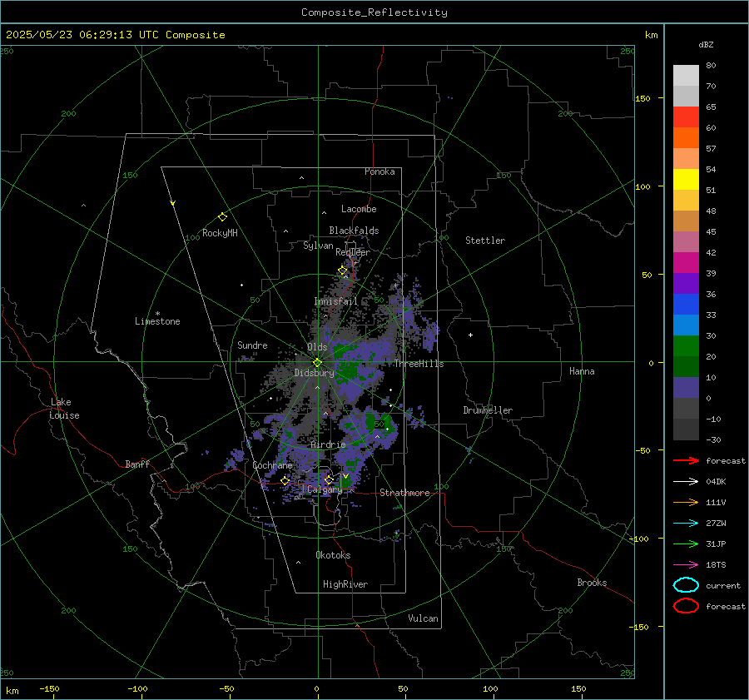Click the cyan 27ZW arrow icon
749x700 pixels.
(686, 524)
